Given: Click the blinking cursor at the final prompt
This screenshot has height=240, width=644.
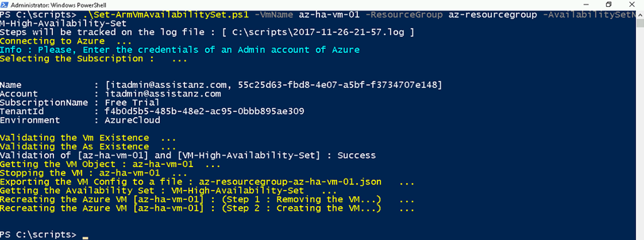Looking at the screenshot, I should (85, 237).
